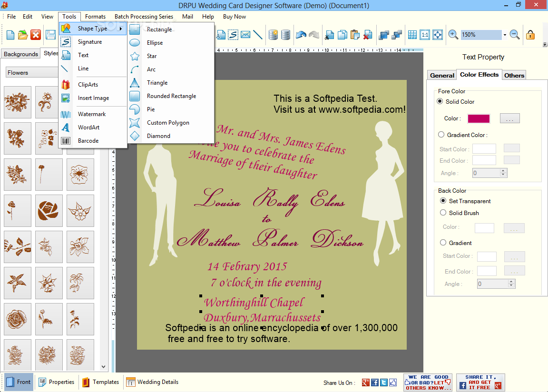Click the plain database cylinder icon
The height and width of the screenshot is (392, 548).
tap(285, 35)
